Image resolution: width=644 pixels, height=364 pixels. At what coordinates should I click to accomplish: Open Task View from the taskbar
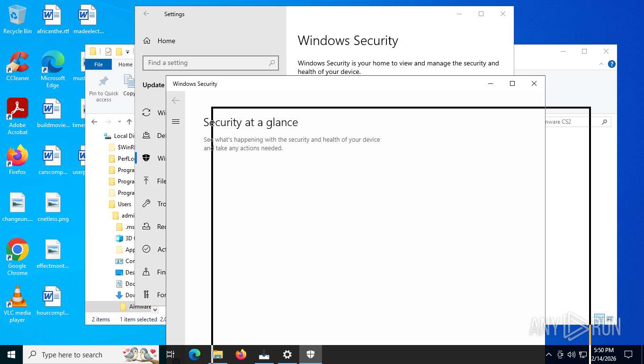click(171, 355)
